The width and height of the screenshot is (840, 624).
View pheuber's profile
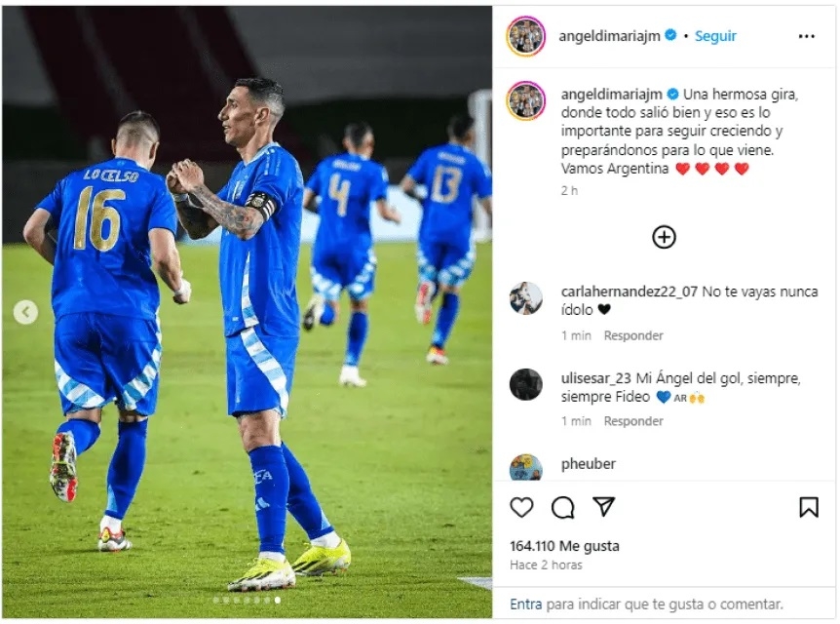(x=589, y=464)
